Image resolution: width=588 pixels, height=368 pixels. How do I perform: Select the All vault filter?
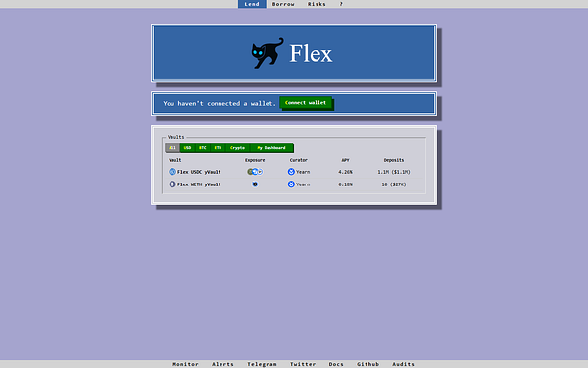click(x=172, y=148)
